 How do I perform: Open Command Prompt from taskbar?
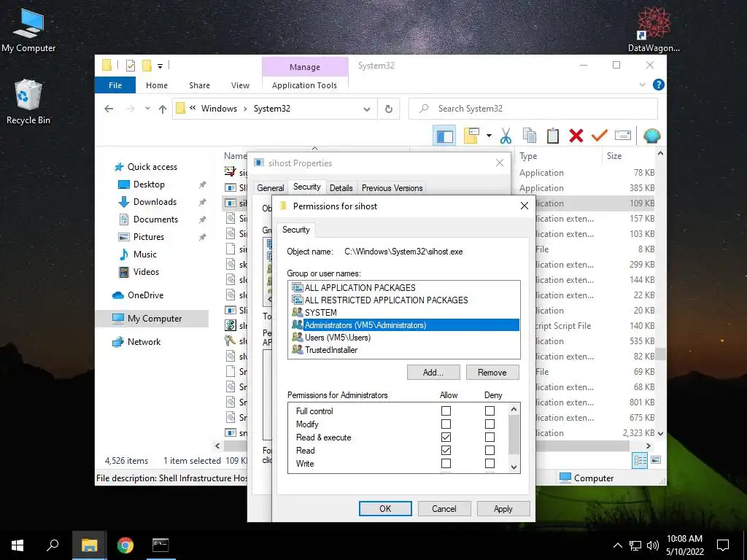point(160,545)
